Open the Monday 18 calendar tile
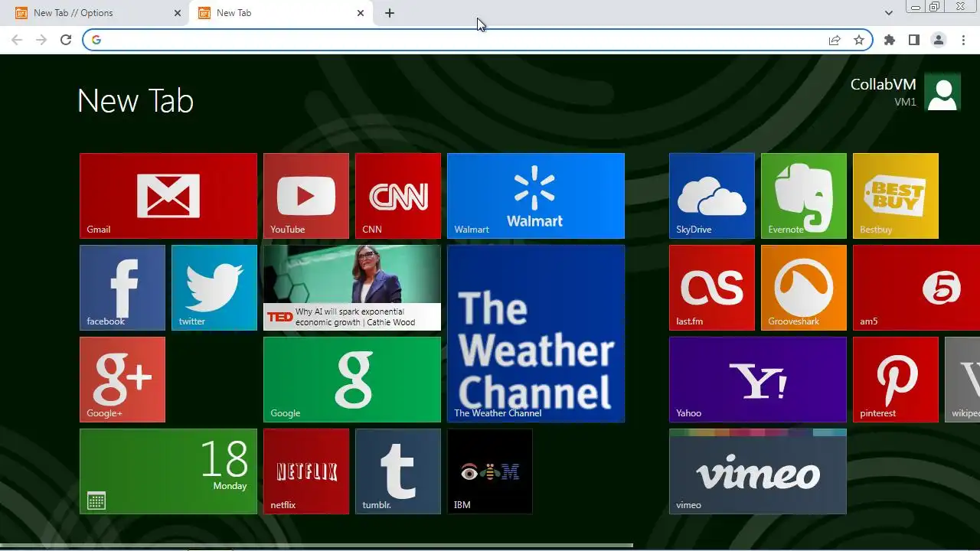 coord(168,471)
